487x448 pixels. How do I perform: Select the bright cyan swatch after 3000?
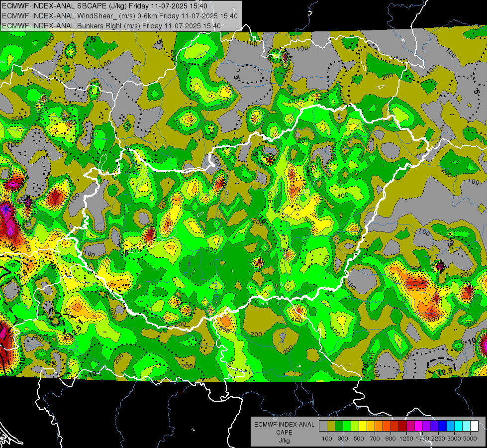tap(459, 426)
